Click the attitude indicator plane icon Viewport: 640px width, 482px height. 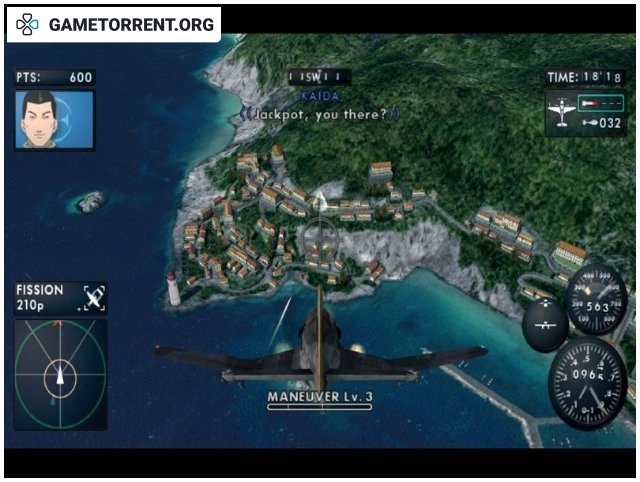pyautogui.click(x=545, y=324)
